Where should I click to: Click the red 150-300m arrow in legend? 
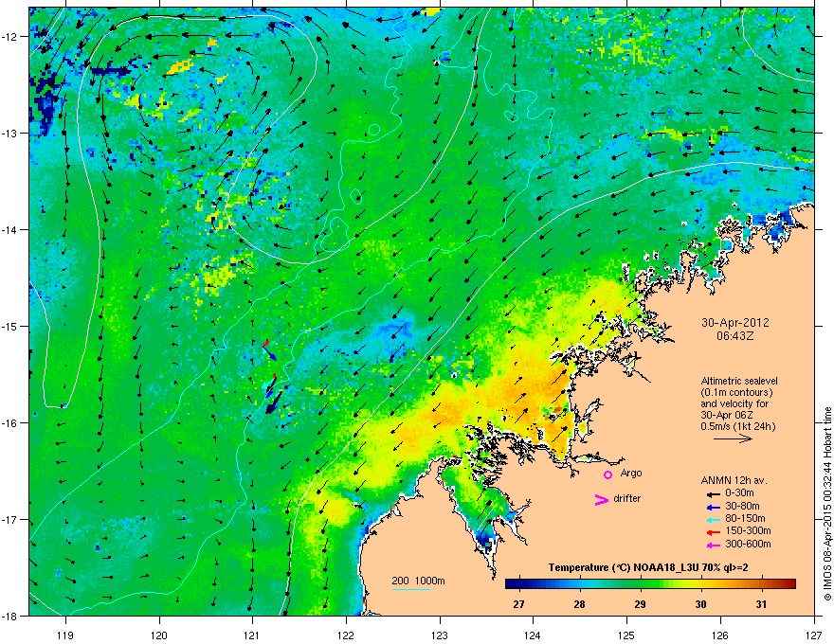click(x=713, y=532)
